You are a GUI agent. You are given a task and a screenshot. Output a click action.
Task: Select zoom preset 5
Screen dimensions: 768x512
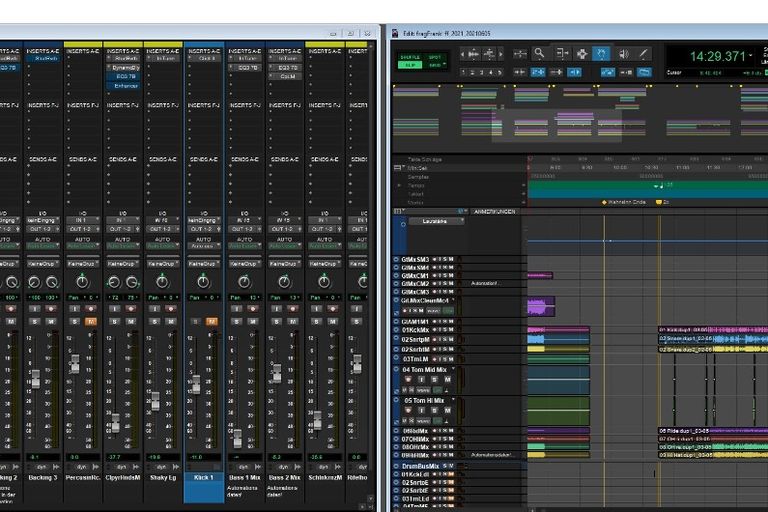point(500,73)
